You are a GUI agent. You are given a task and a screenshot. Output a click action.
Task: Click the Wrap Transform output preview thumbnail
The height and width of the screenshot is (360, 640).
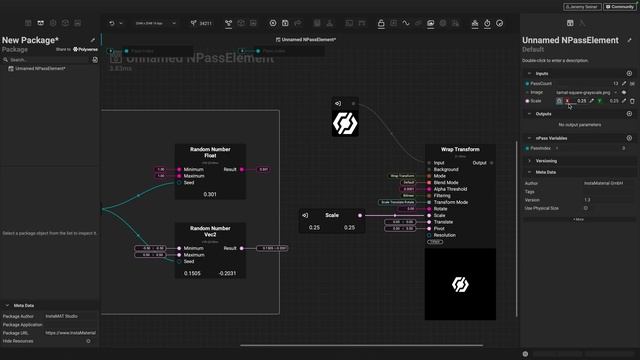[x=460, y=284]
